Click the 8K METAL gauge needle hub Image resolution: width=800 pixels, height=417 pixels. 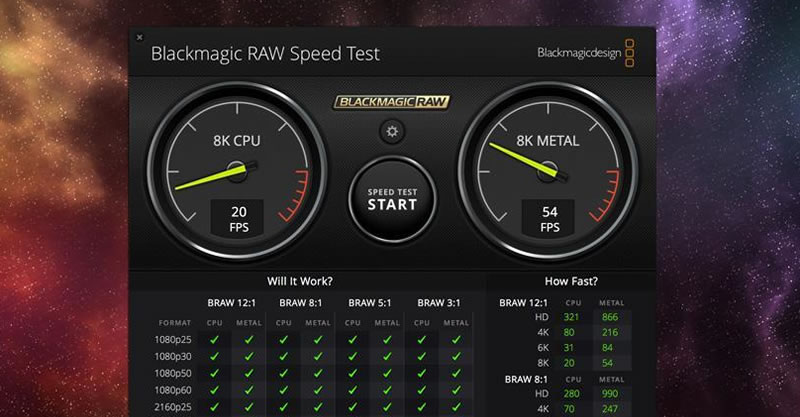tap(547, 171)
